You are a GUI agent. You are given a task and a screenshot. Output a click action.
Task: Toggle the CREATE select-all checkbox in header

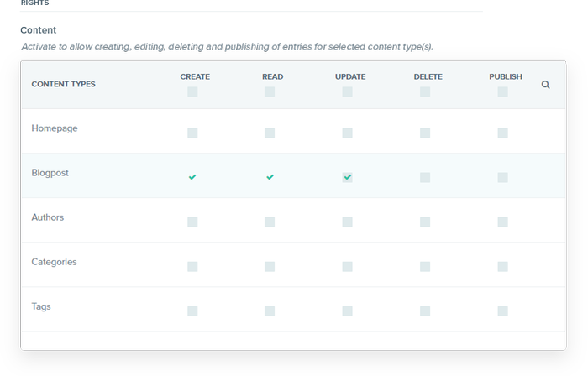[x=192, y=91]
